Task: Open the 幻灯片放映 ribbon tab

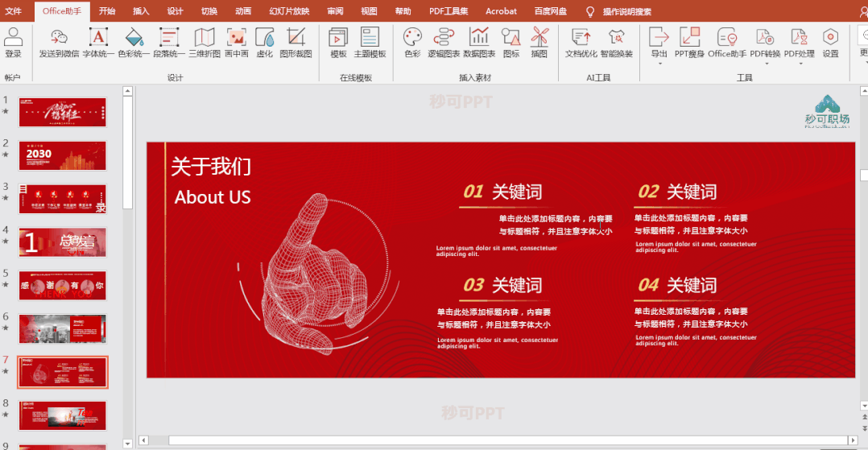Action: (289, 11)
